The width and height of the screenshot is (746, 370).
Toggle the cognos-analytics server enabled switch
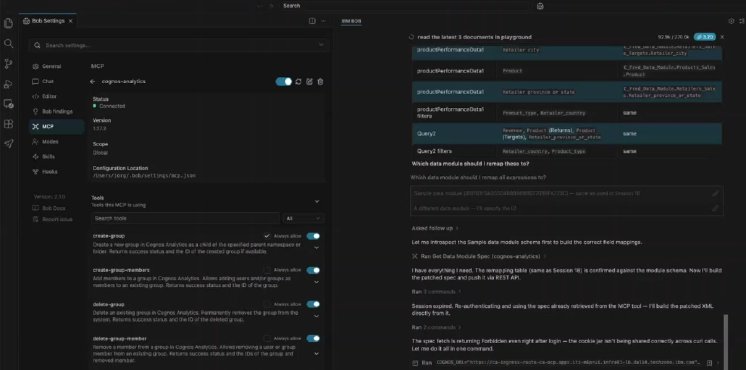click(x=284, y=82)
